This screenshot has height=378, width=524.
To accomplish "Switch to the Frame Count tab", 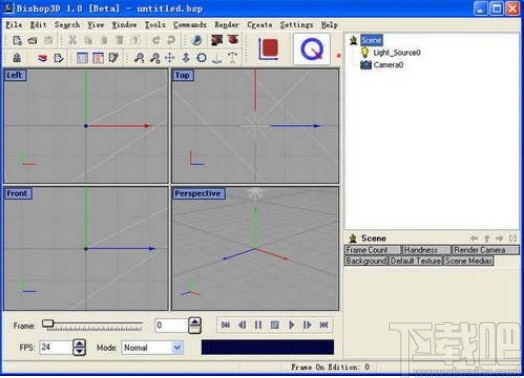I will (372, 250).
